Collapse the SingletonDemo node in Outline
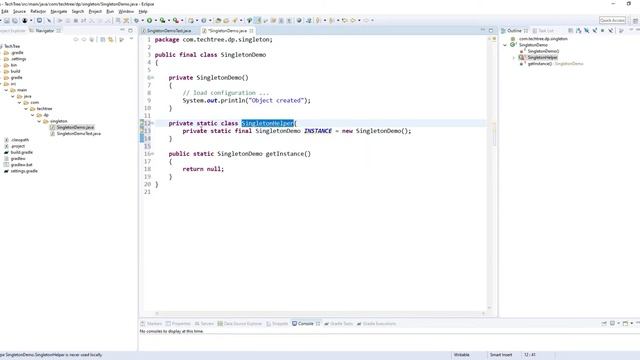 505,45
